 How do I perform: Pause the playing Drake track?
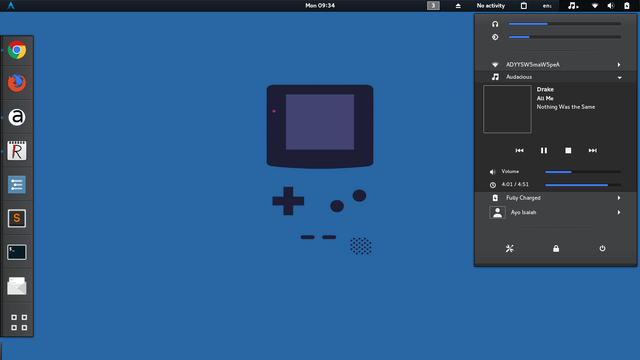pos(544,151)
